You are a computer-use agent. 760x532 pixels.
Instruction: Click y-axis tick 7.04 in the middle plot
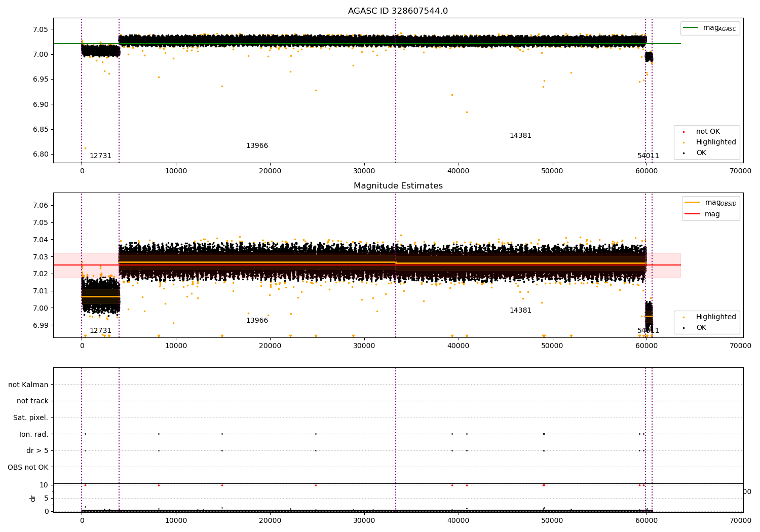[x=41, y=240]
